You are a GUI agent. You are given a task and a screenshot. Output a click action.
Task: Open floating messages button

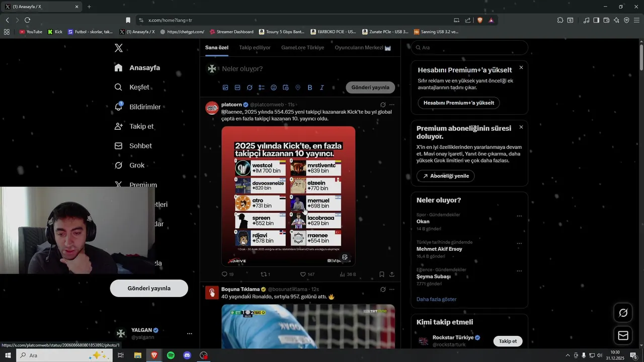(x=623, y=335)
